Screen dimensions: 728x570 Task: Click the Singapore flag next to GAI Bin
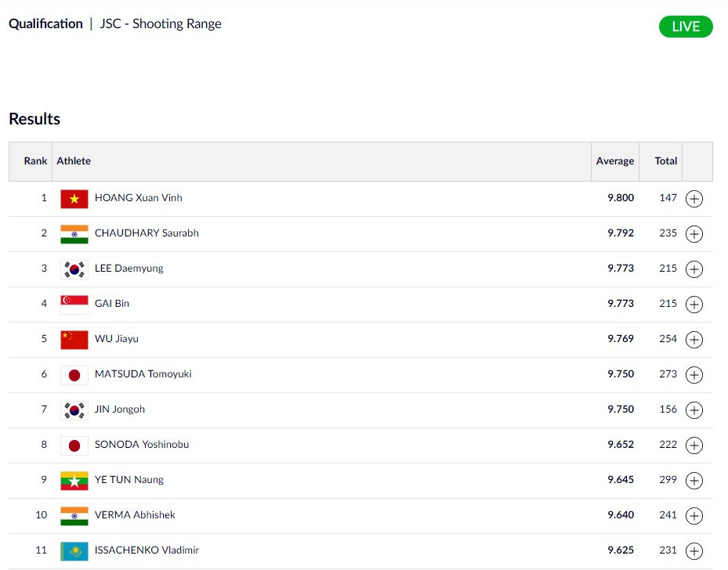[x=74, y=305]
